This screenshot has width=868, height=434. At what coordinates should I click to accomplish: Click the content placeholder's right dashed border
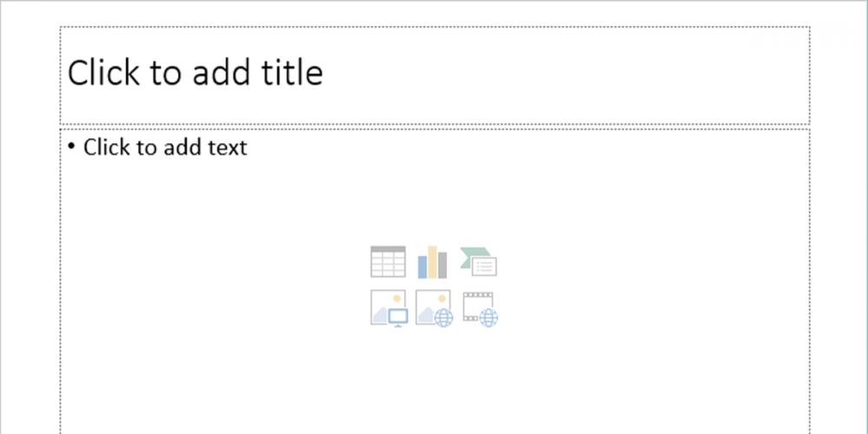pos(810,278)
